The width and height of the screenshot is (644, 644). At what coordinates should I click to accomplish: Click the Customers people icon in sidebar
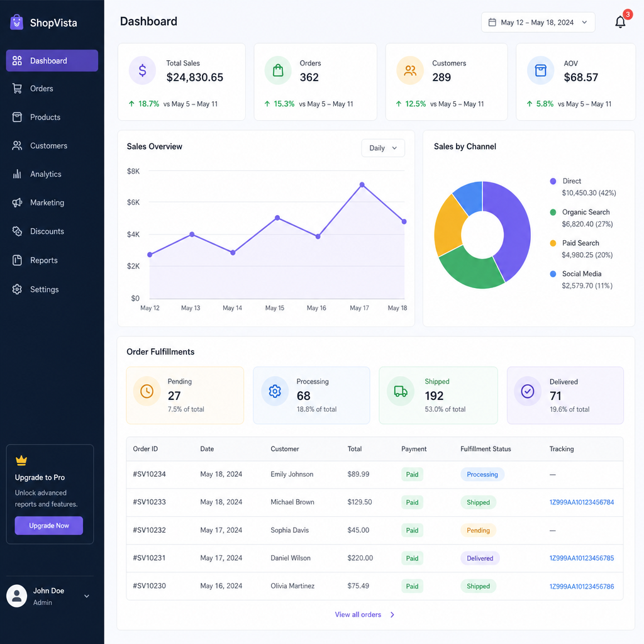[17, 145]
